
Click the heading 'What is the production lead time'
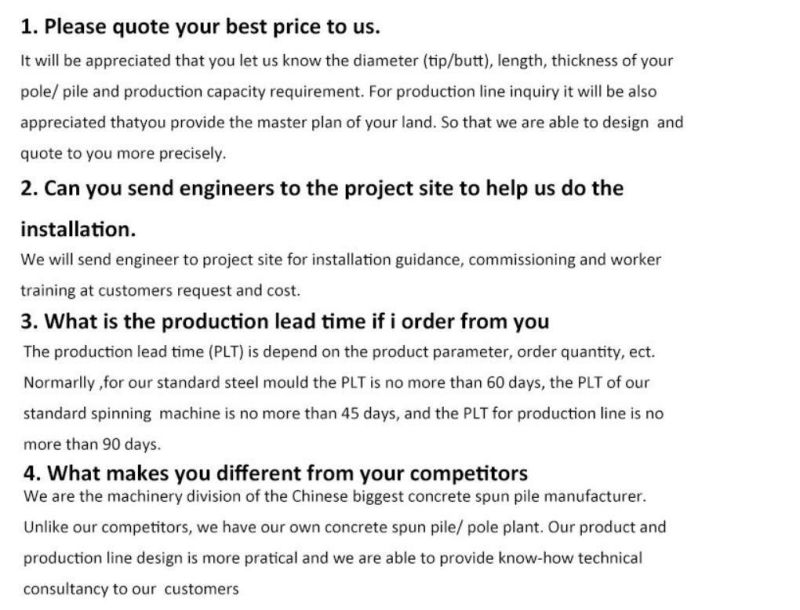pyautogui.click(x=285, y=321)
